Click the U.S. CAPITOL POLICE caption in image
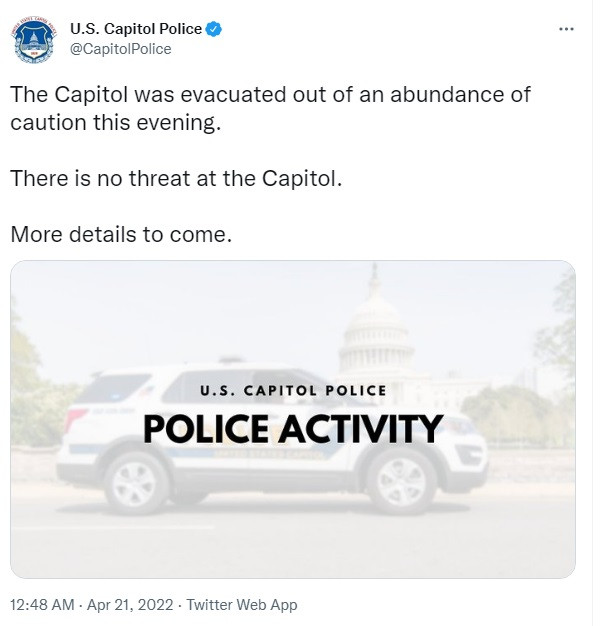613x626 pixels. click(x=294, y=390)
